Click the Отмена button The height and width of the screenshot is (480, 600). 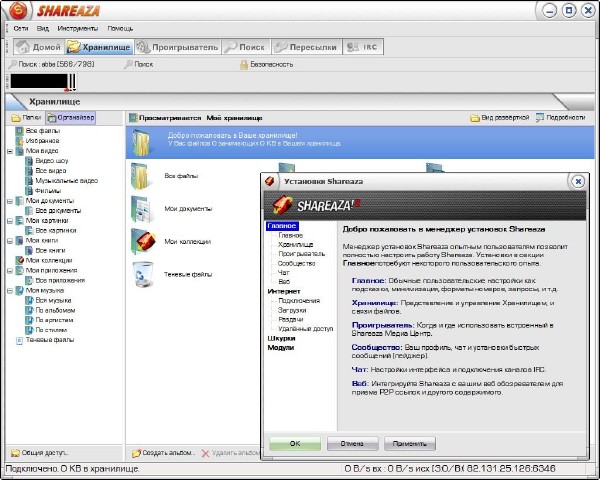pos(352,441)
